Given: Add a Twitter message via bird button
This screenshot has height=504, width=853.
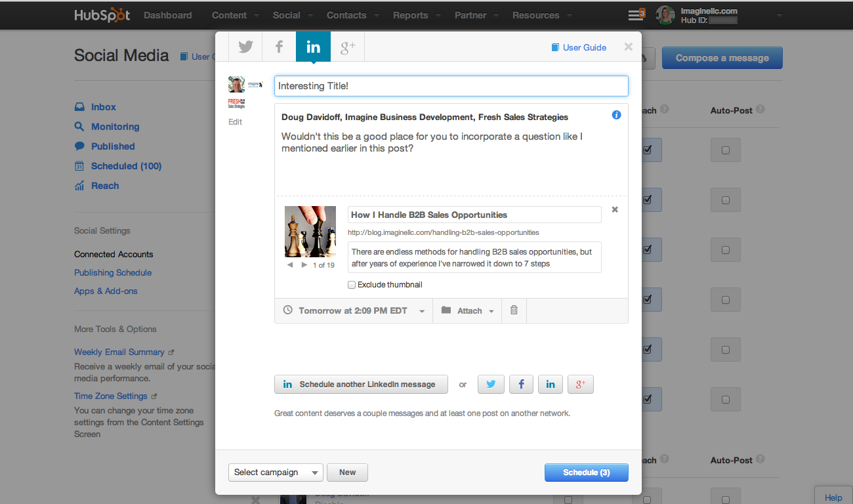Looking at the screenshot, I should pyautogui.click(x=491, y=385).
